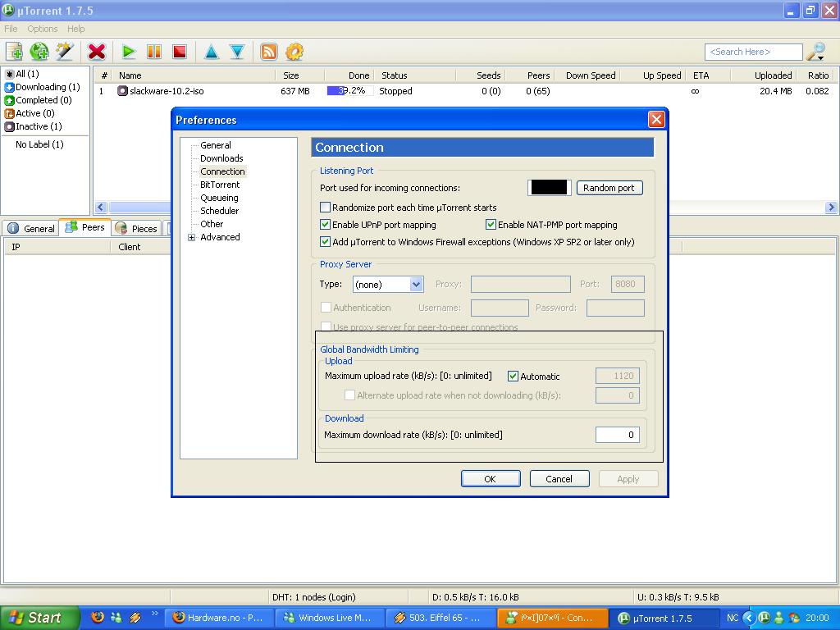Enable Randomize port each time µTorrent starts
840x630 pixels.
pyautogui.click(x=325, y=208)
